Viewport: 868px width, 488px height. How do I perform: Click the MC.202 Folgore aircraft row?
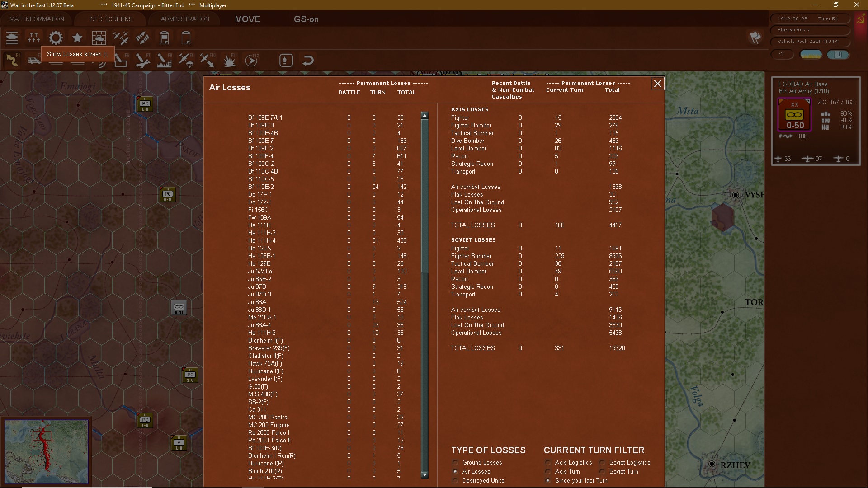[x=328, y=425]
